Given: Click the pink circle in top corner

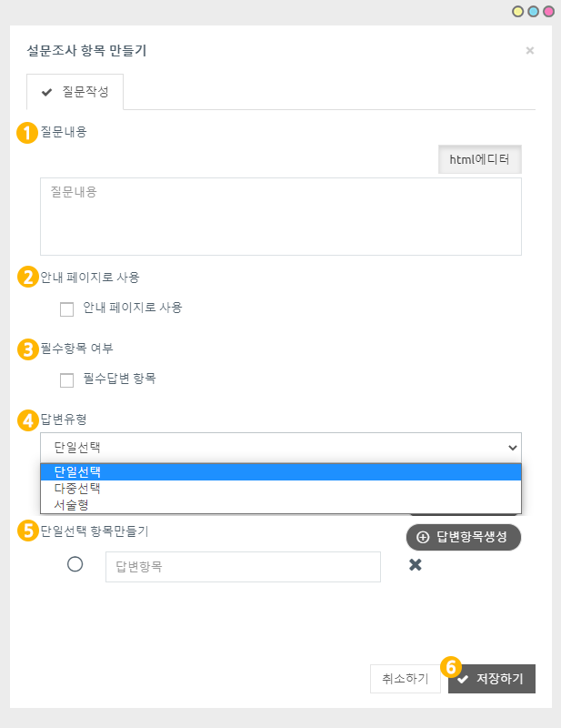Looking at the screenshot, I should [548, 12].
